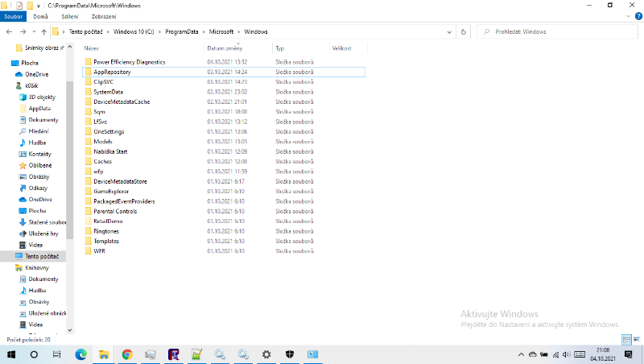The image size is (644, 364).
Task: Select the WER folder icon
Action: point(89,251)
